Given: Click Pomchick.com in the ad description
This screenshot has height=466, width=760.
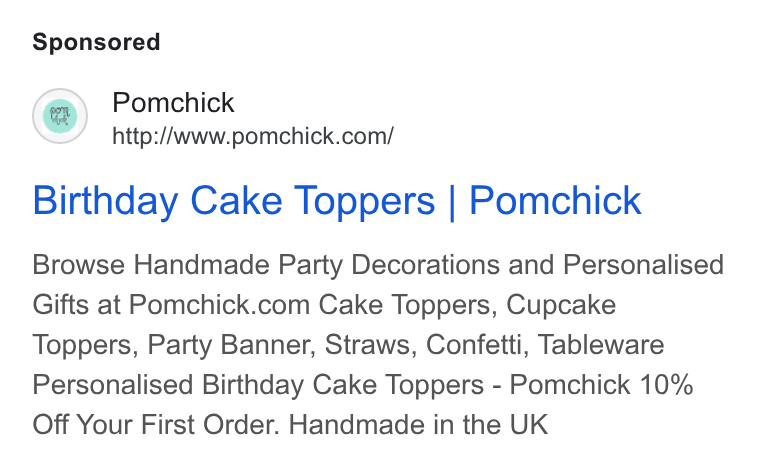Looking at the screenshot, I should pyautogui.click(x=219, y=305).
